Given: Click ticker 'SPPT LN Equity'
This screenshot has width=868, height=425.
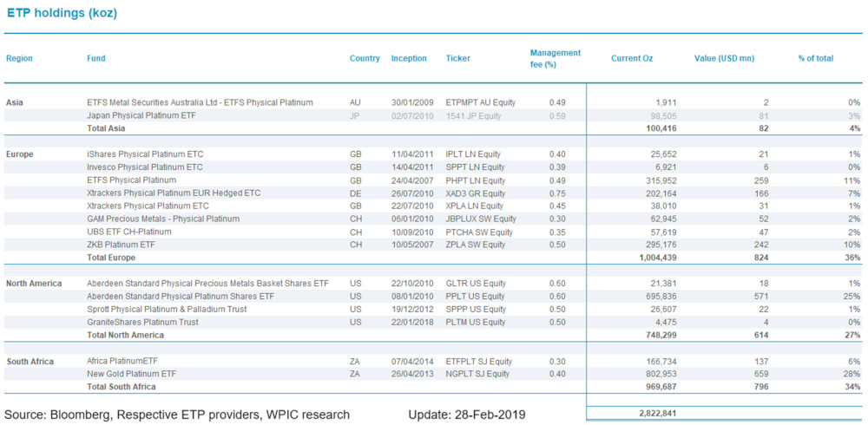Looking at the screenshot, I should [x=475, y=167].
